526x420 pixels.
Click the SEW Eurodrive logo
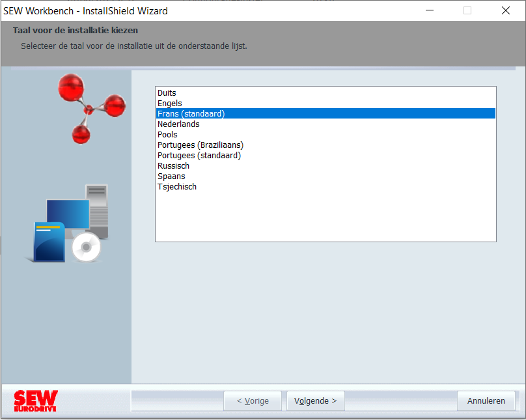(x=36, y=400)
